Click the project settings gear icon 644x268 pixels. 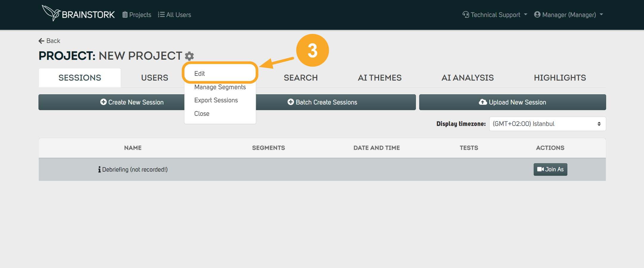click(189, 56)
